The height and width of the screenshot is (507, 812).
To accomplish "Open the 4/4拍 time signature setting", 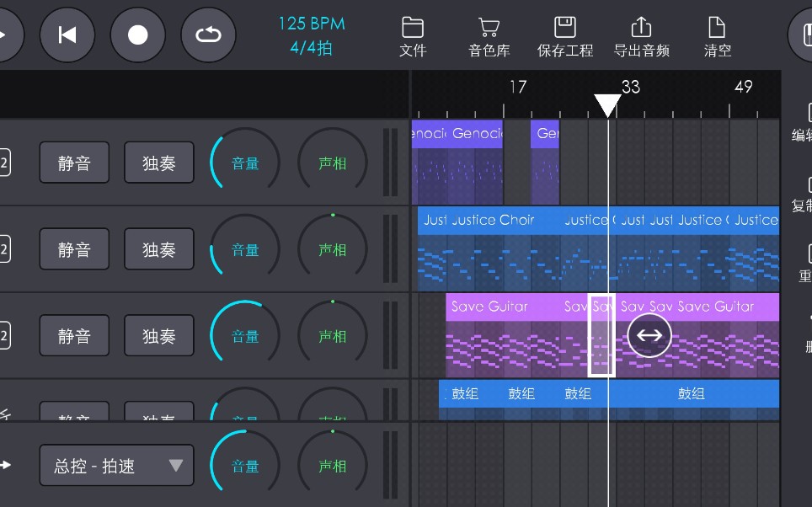I will click(311, 48).
